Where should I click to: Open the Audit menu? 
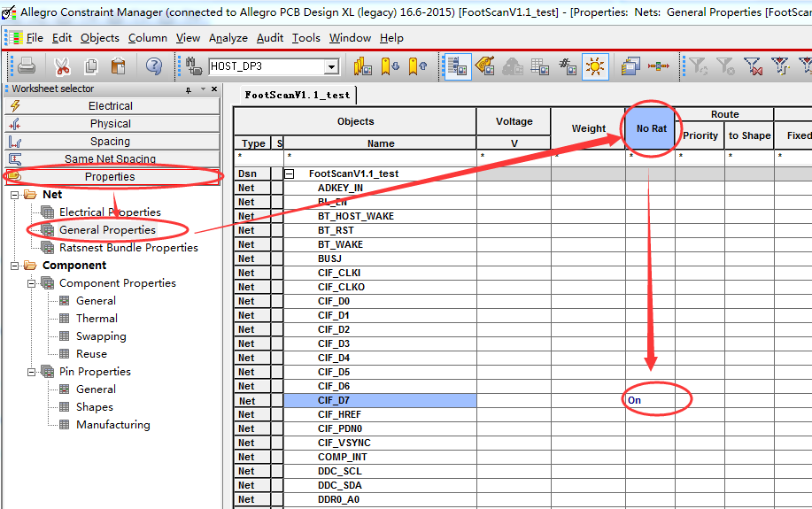click(x=270, y=38)
